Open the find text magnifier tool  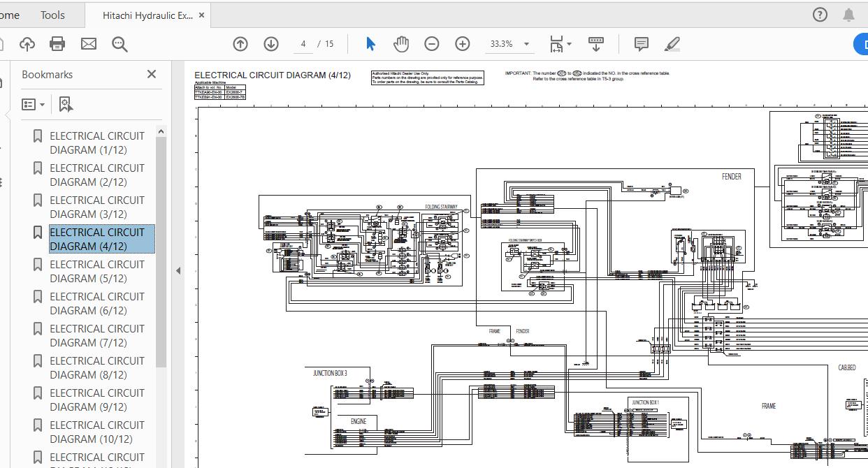(120, 44)
